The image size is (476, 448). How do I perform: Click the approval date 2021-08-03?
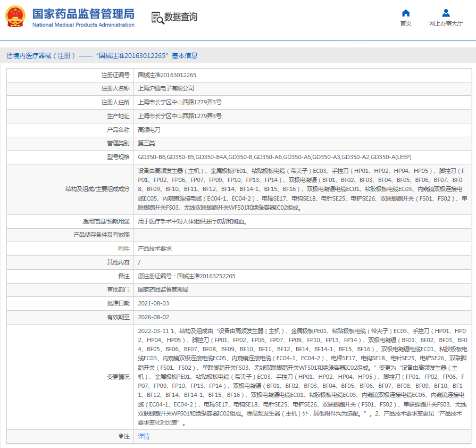[153, 303]
